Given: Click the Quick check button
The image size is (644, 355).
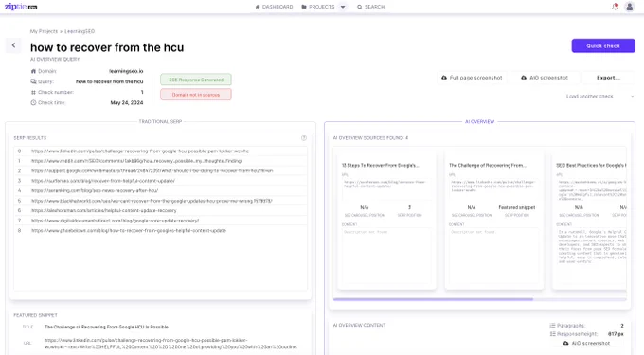Looking at the screenshot, I should coord(603,46).
